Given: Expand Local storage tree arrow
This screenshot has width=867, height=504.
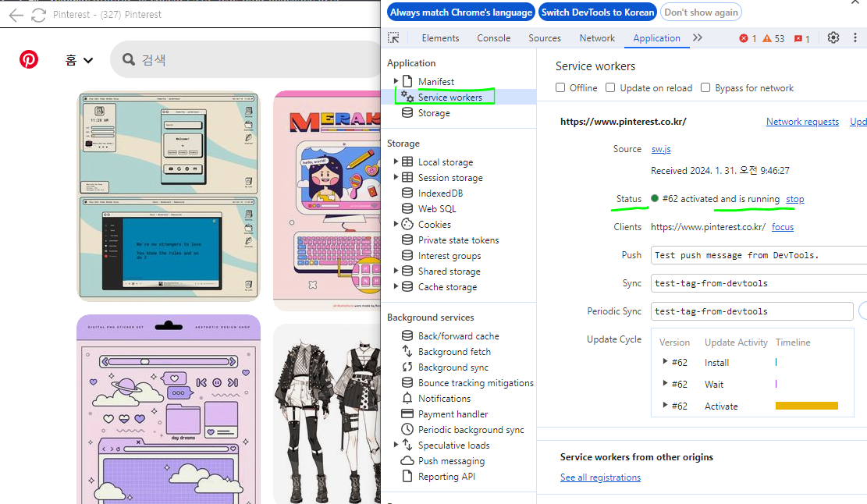Looking at the screenshot, I should pos(396,161).
